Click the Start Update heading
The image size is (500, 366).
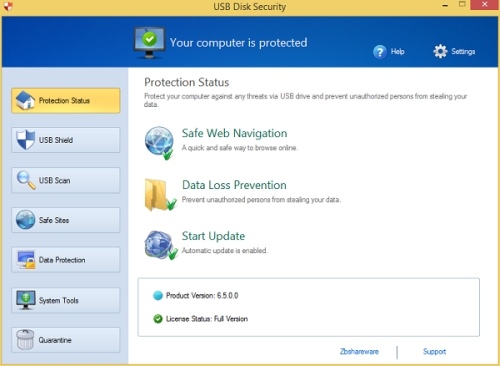pyautogui.click(x=213, y=236)
